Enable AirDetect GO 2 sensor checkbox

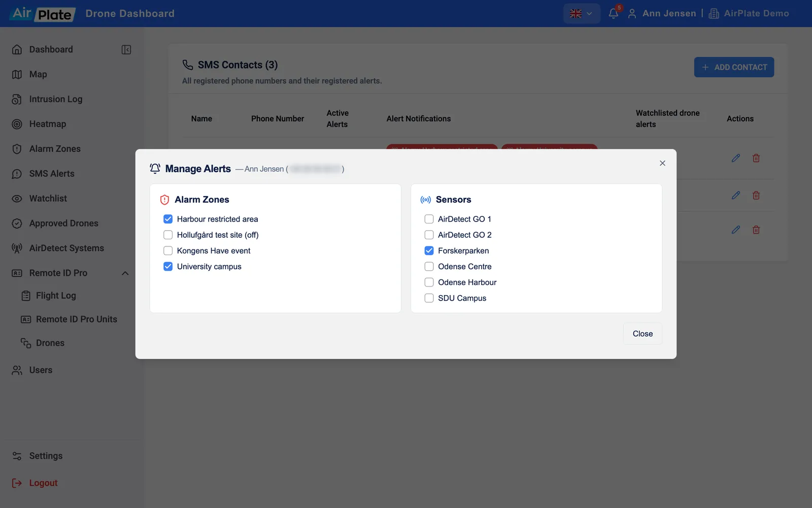click(x=429, y=235)
